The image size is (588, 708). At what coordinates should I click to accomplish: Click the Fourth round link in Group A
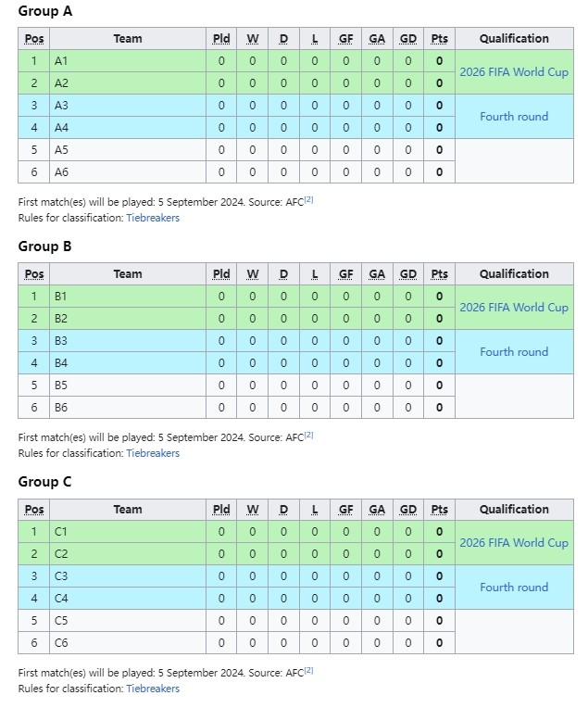point(514,117)
